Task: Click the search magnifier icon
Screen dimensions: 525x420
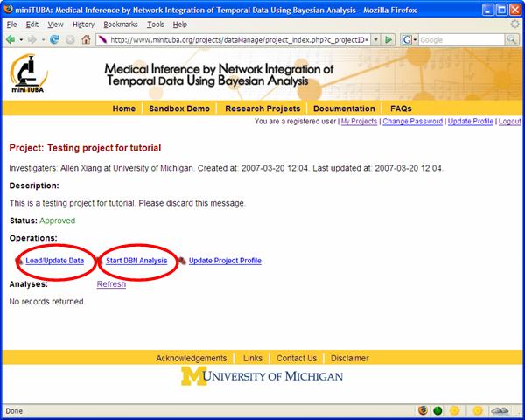Action: point(512,40)
